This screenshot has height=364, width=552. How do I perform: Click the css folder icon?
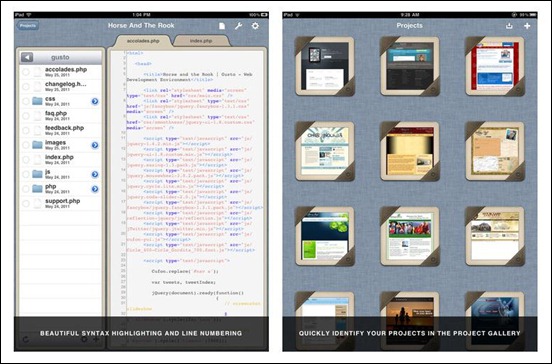click(37, 101)
